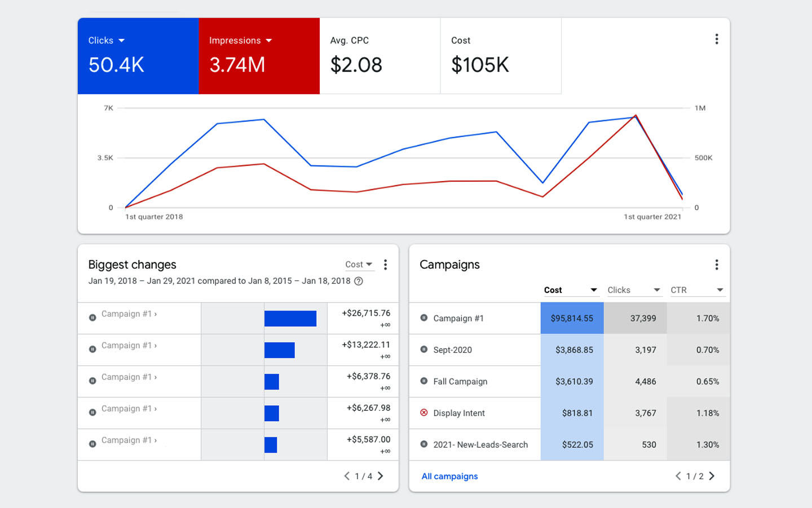This screenshot has width=812, height=508.
Task: Go to previous page of Campaigns
Action: coord(678,476)
